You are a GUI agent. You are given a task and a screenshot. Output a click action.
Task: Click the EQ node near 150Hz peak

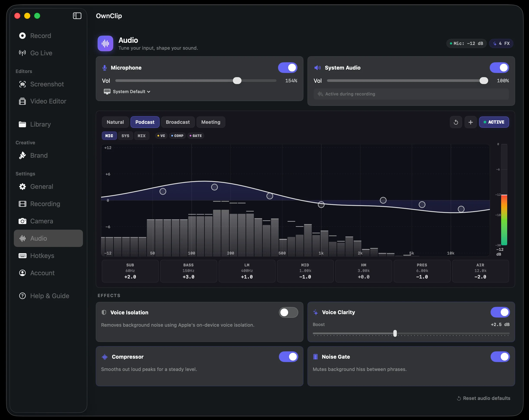pos(214,187)
